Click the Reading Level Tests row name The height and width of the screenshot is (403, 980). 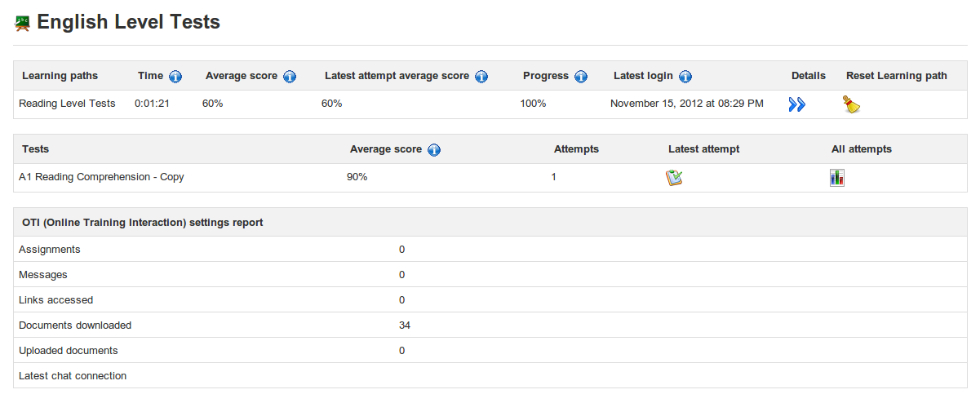tap(67, 104)
